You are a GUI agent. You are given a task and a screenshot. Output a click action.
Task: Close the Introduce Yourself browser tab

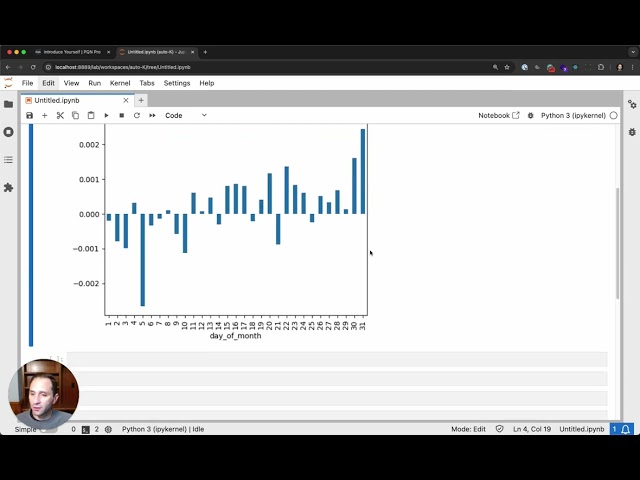click(108, 52)
